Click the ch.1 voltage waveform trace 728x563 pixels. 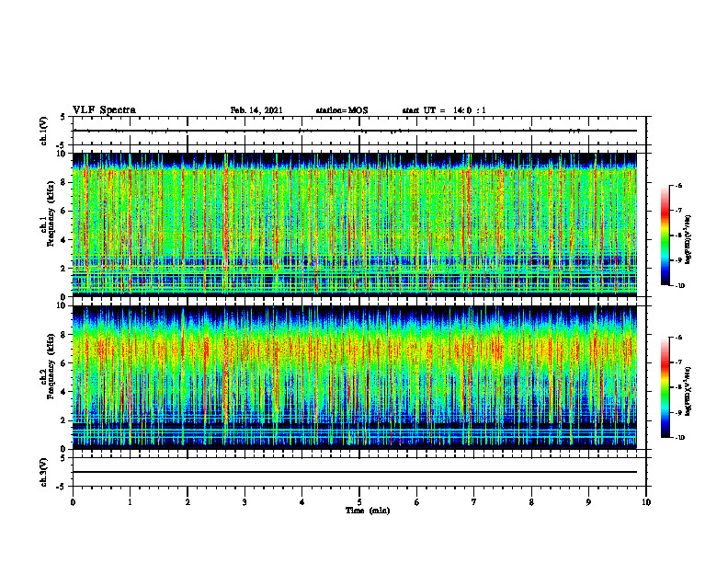point(355,131)
